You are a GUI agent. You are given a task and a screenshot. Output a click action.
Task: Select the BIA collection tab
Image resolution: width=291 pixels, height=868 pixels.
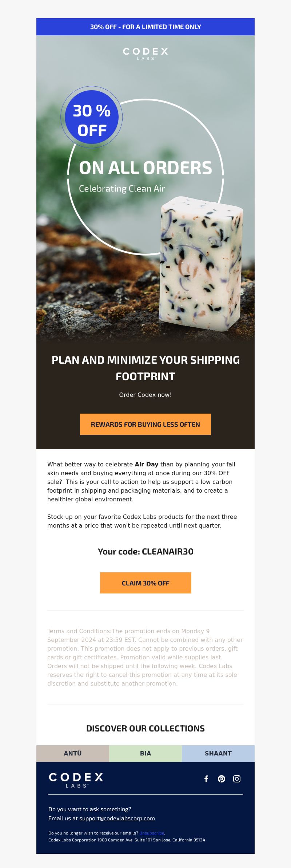[145, 753]
